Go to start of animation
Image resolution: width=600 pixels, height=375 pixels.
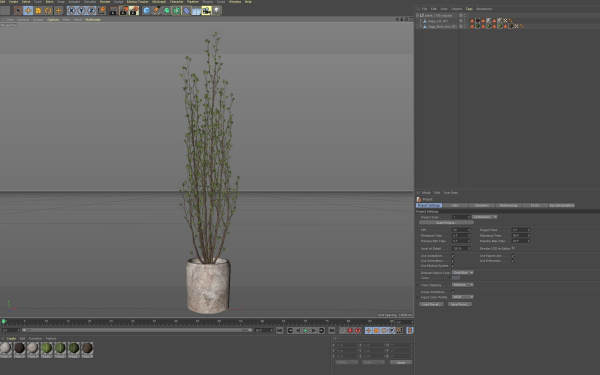pyautogui.click(x=279, y=331)
